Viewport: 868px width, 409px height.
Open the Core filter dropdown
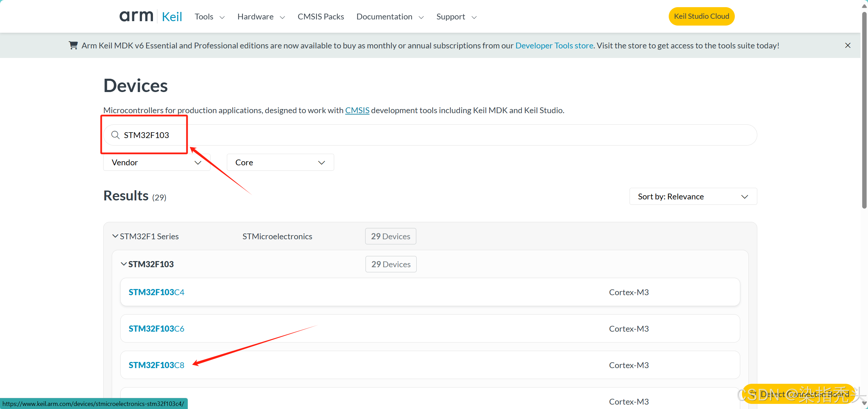tap(280, 163)
